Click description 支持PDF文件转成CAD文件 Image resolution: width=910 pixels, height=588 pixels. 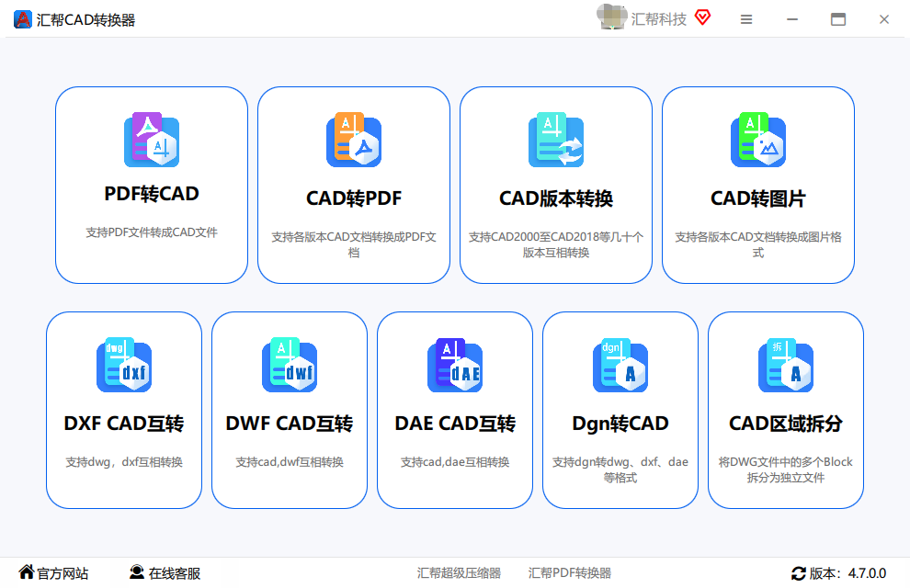152,232
